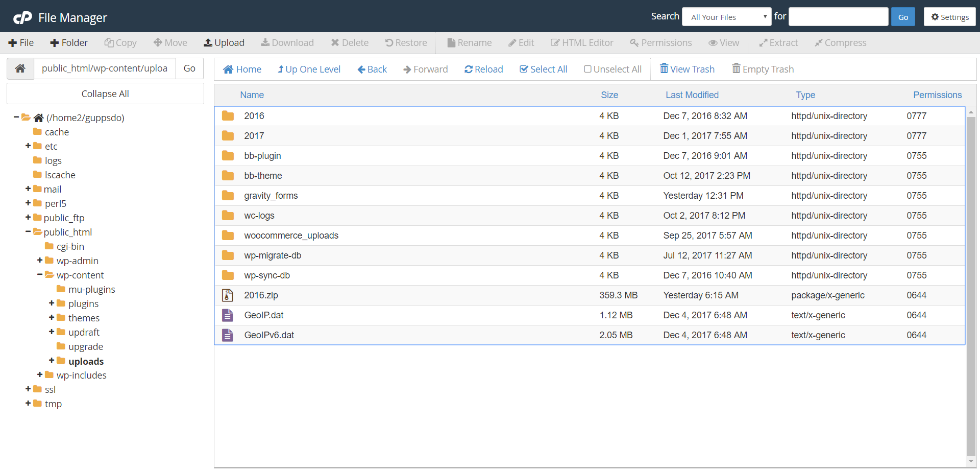Click the Extract toolbar button
This screenshot has width=980, height=469.
pyautogui.click(x=778, y=43)
